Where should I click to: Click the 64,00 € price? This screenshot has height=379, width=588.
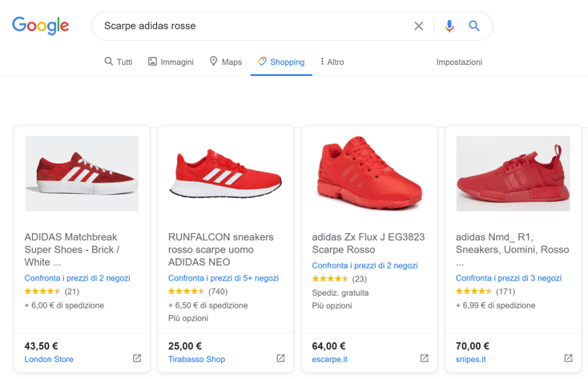(x=329, y=345)
